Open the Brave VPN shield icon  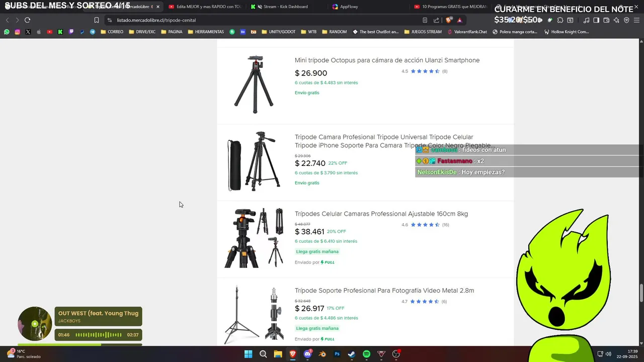626,20
